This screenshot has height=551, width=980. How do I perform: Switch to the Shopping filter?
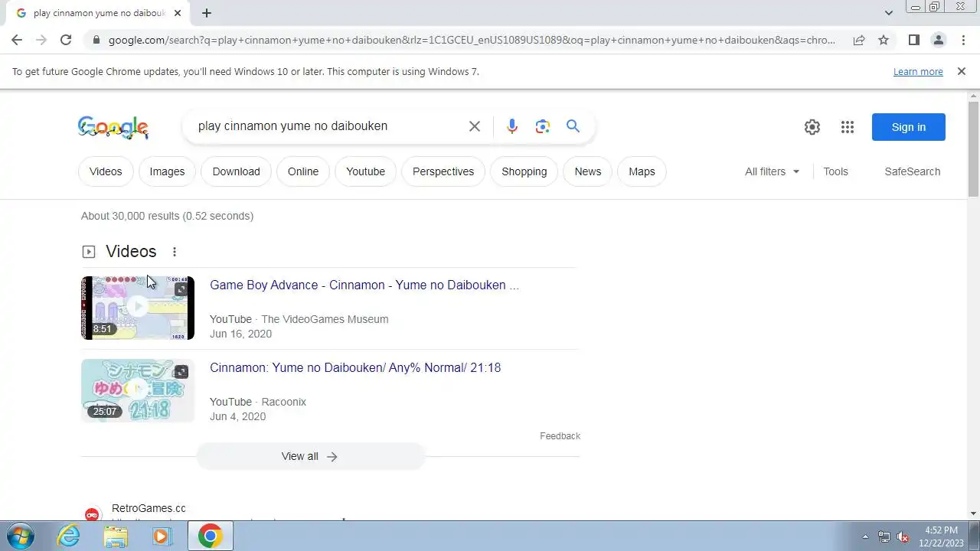click(524, 171)
